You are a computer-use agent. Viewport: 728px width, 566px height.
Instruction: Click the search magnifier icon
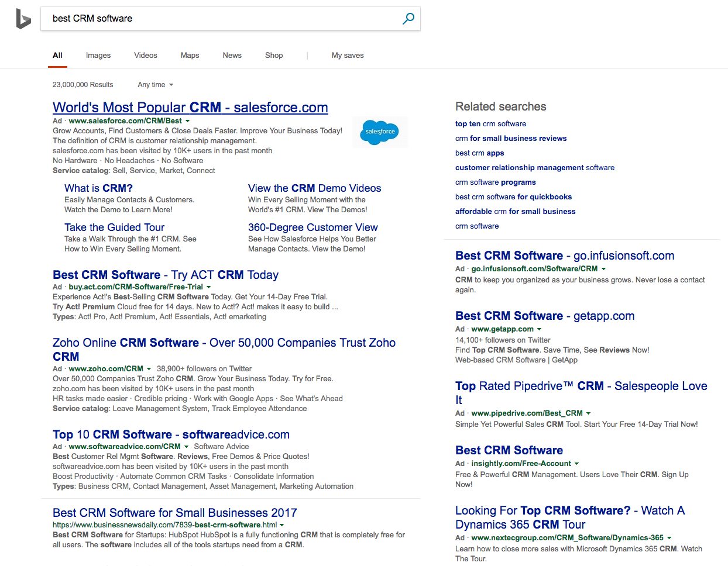pos(408,19)
